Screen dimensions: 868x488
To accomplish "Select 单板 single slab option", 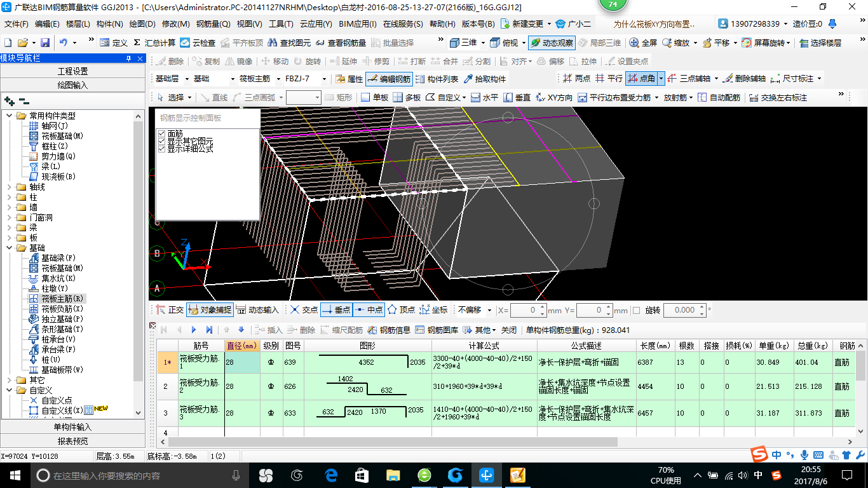I will [374, 97].
